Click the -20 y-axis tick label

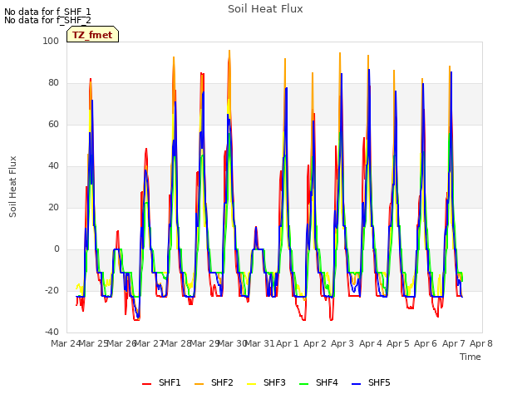click(52, 290)
